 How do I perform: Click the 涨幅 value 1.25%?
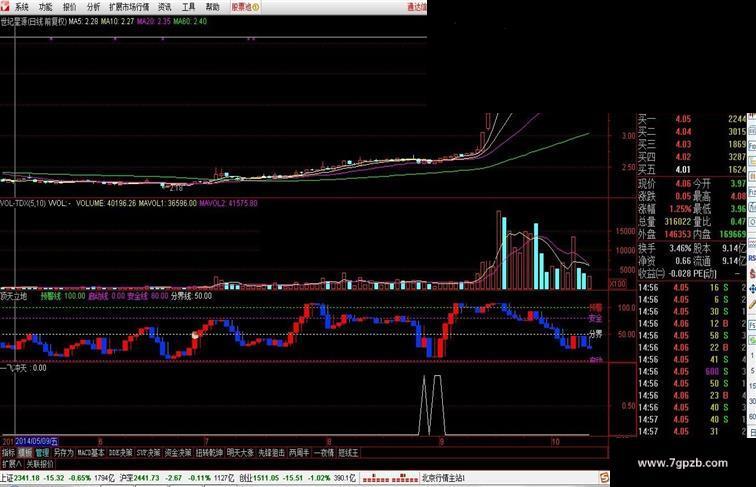pyautogui.click(x=680, y=209)
